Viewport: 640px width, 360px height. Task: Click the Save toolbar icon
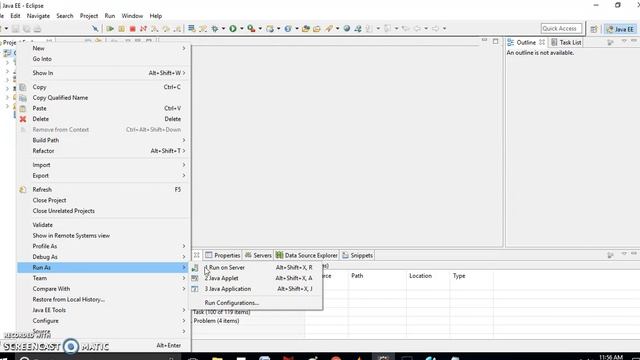pyautogui.click(x=16, y=29)
